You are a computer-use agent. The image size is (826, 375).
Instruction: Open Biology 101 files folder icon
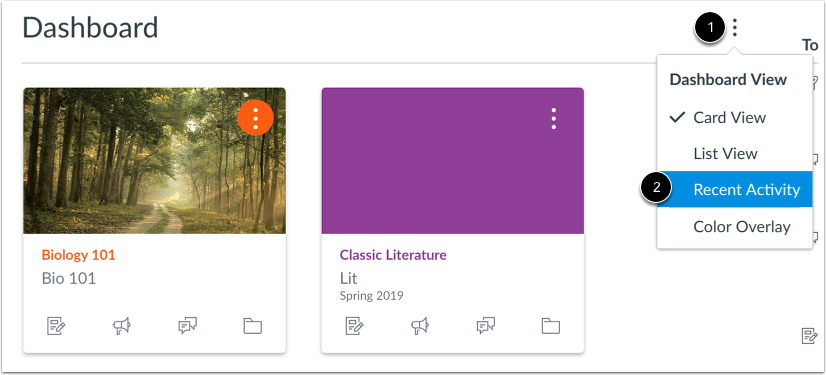(x=253, y=326)
